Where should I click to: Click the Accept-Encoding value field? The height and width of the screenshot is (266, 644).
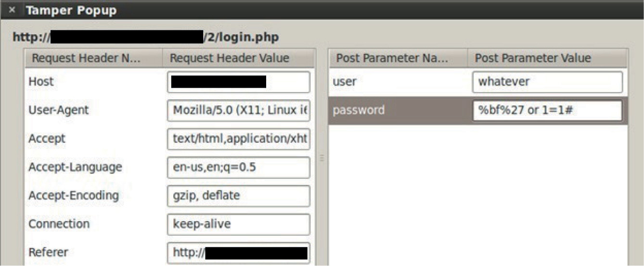pos(239,196)
